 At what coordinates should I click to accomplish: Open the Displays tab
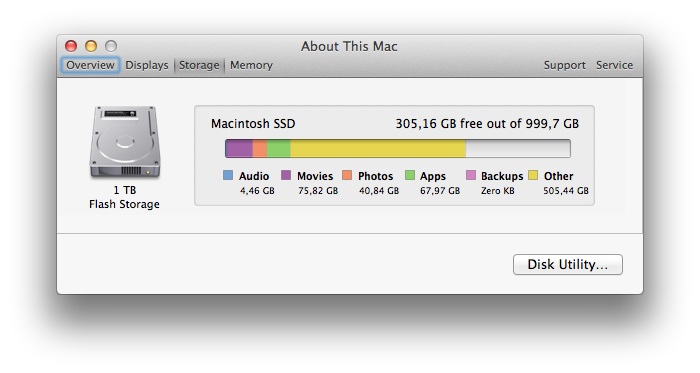pos(147,65)
